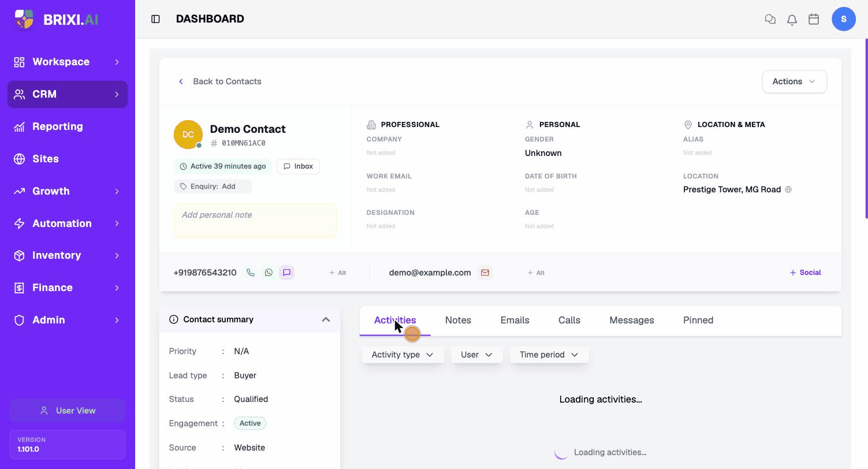Image resolution: width=868 pixels, height=469 pixels.
Task: Click the Growth trend icon
Action: pyautogui.click(x=19, y=191)
